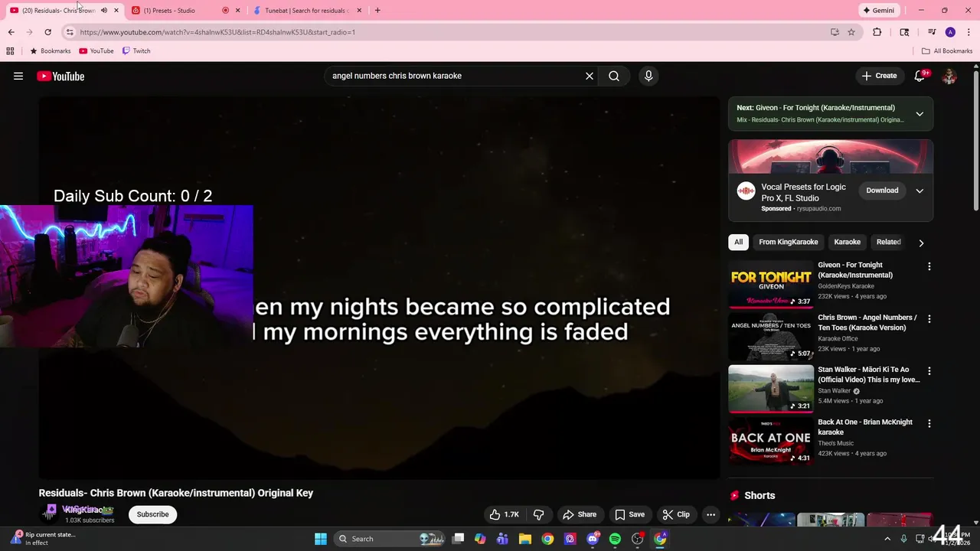Select the From KingKaraoke chip
980x551 pixels.
coord(789,242)
